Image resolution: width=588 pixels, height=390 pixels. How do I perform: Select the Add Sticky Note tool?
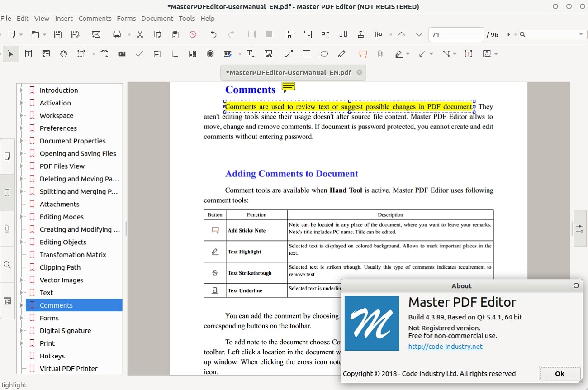tap(363, 54)
